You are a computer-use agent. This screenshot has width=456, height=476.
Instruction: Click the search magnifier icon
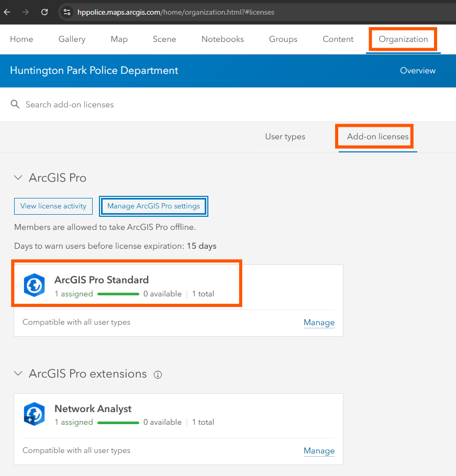point(15,104)
